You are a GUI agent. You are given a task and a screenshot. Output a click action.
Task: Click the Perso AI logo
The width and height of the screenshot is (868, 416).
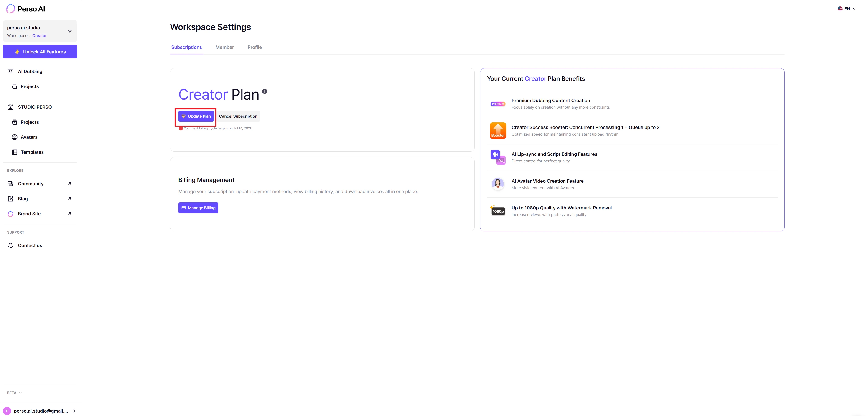pos(25,9)
